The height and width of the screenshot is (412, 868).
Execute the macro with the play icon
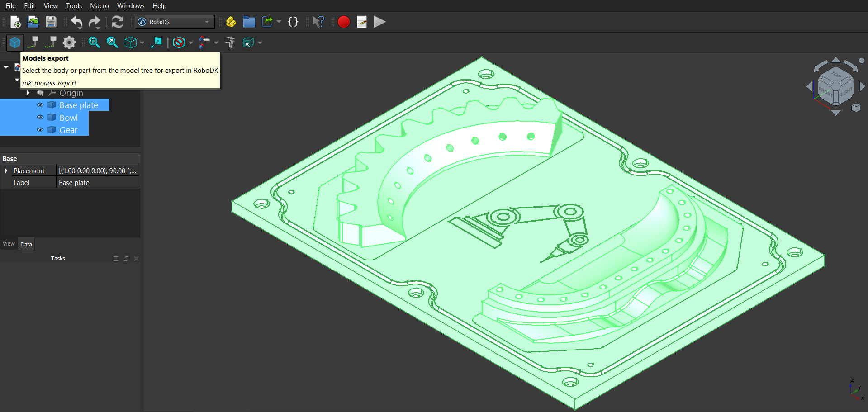click(x=379, y=21)
